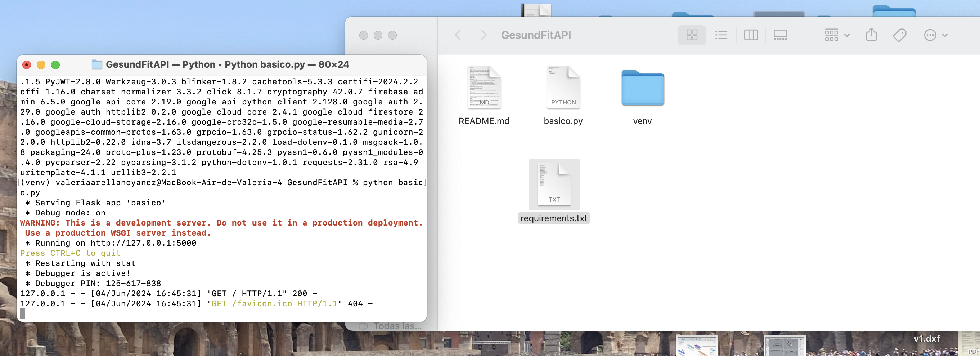Image resolution: width=980 pixels, height=356 pixels.
Task: Zoom the Terminal window with green button
Action: coord(55,65)
